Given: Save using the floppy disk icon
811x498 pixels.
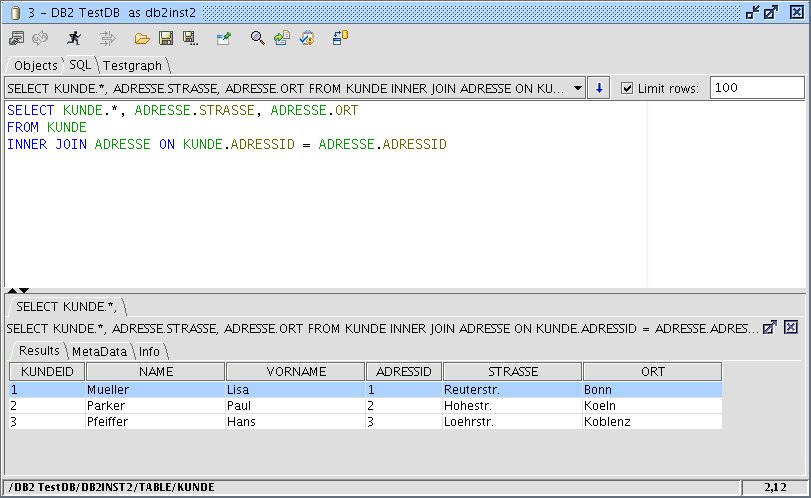Looking at the screenshot, I should tap(166, 38).
